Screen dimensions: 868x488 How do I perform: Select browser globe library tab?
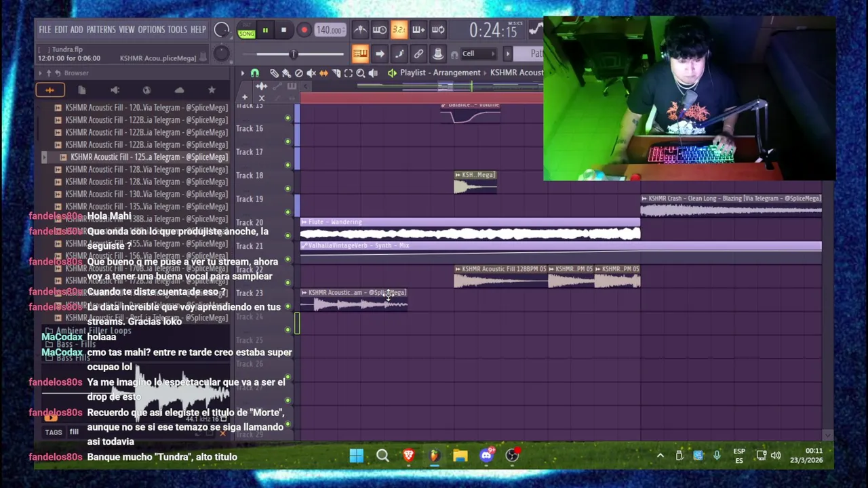[x=146, y=89]
